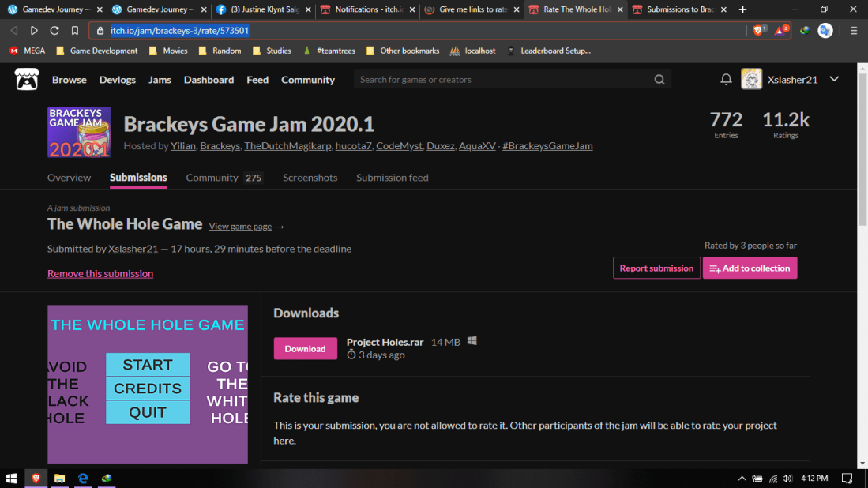Show hidden system tray icons
Image resolution: width=868 pixels, height=488 pixels.
(742, 479)
